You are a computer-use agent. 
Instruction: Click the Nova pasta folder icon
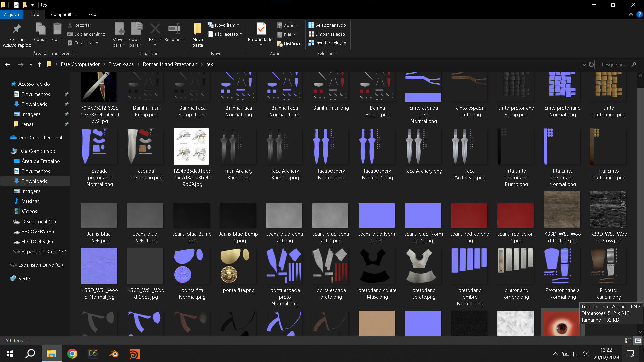pyautogui.click(x=197, y=29)
